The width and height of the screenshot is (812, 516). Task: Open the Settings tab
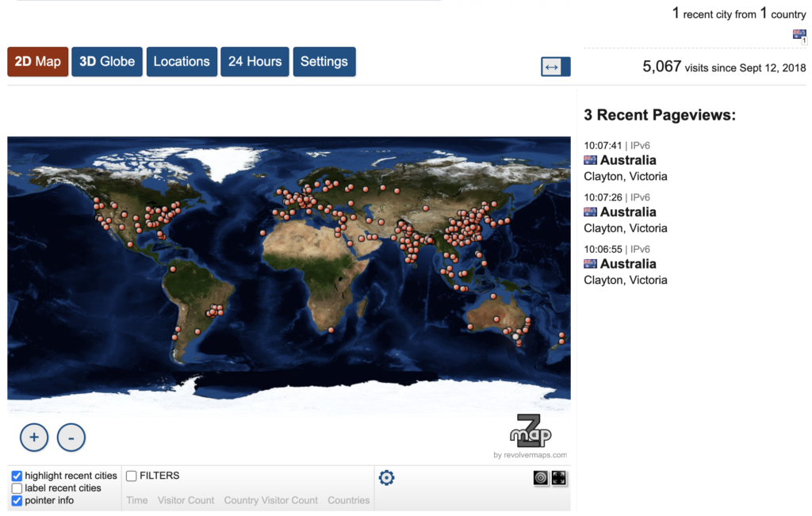[x=324, y=62]
